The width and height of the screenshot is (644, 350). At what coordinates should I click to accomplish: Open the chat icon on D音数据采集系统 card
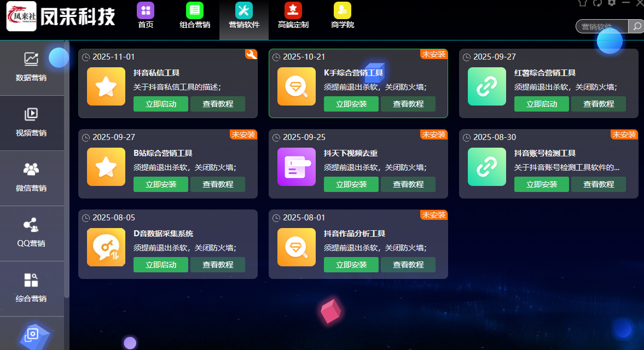point(106,247)
